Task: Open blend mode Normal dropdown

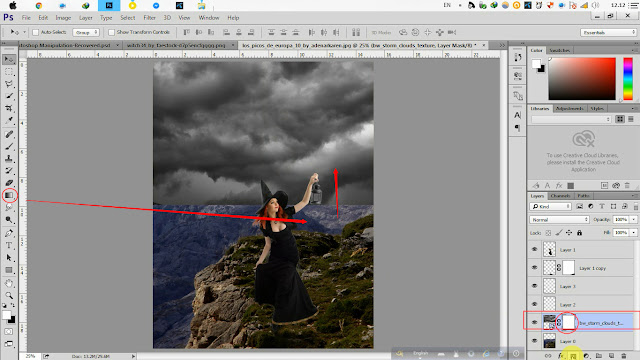Action: 560,220
